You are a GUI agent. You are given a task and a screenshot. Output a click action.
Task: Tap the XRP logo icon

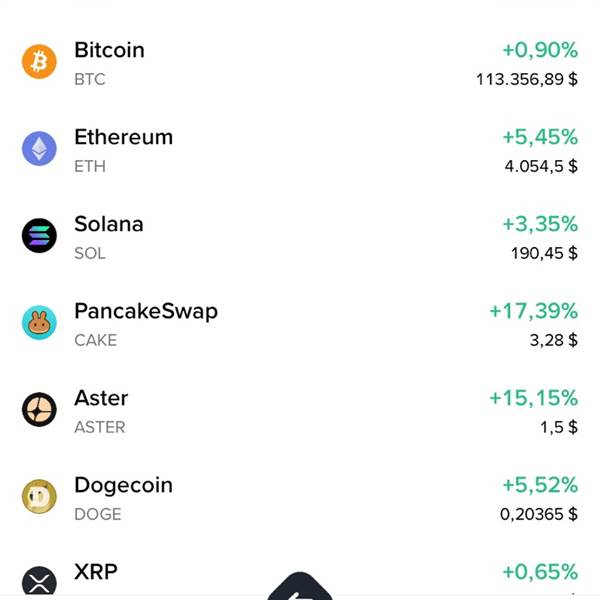(x=40, y=582)
